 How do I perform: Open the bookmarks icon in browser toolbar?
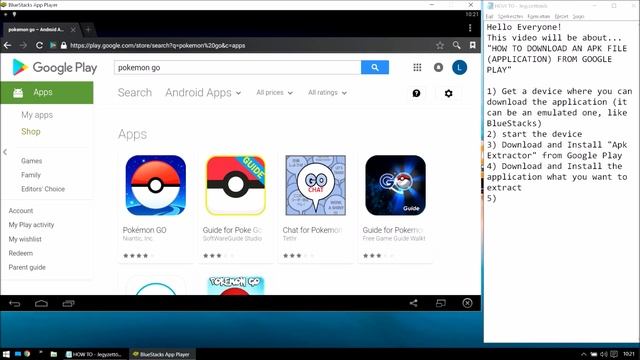pos(472,45)
